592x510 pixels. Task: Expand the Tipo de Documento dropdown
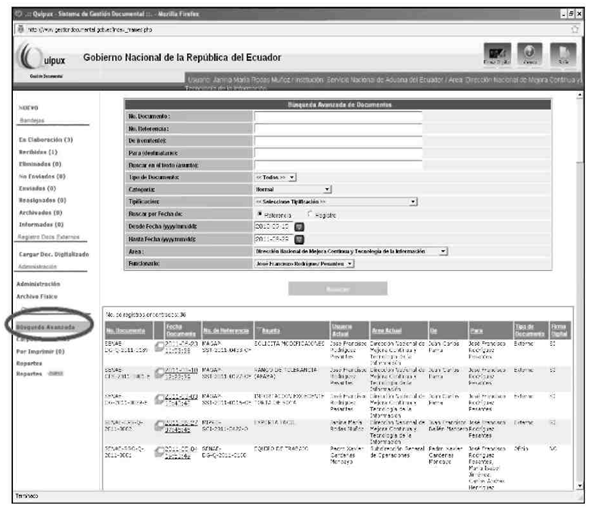tap(275, 177)
